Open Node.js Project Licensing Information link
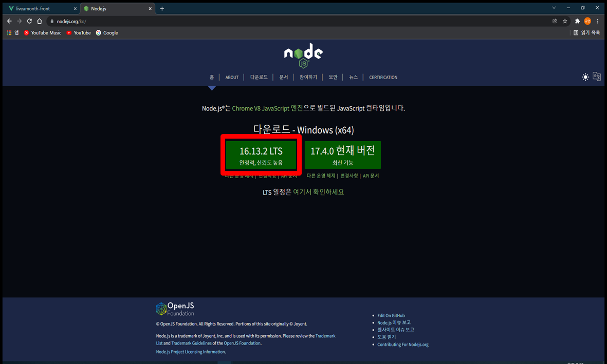 click(x=191, y=352)
